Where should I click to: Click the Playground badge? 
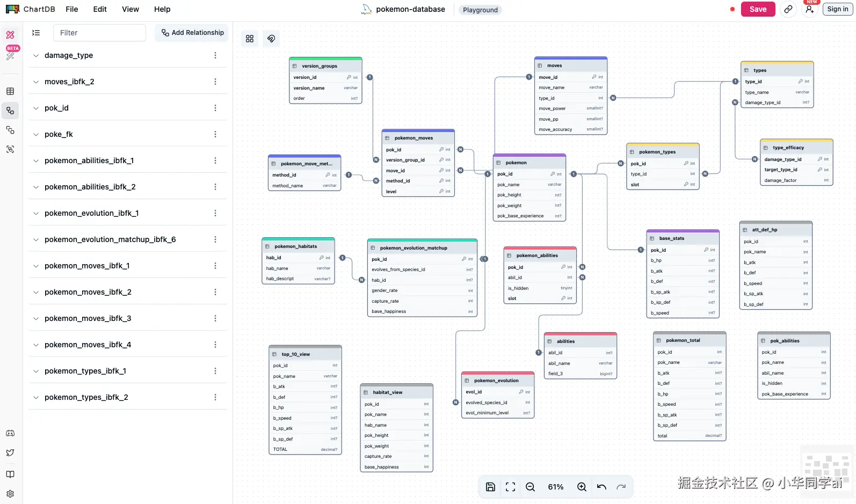(x=480, y=10)
